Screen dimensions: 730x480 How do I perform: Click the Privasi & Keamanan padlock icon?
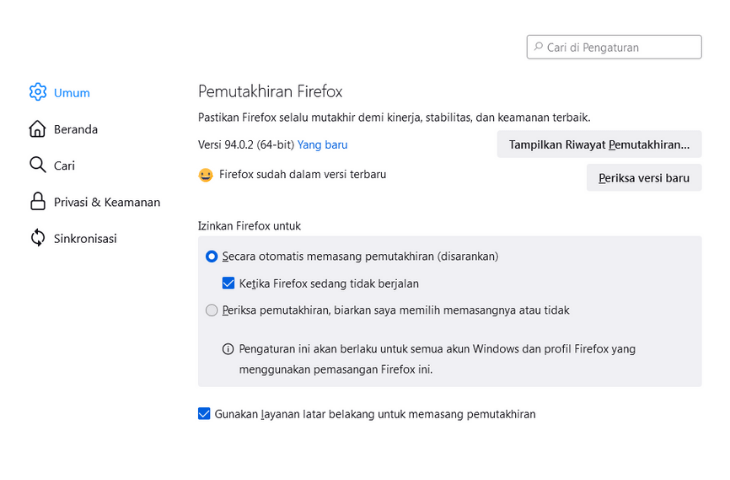point(38,201)
